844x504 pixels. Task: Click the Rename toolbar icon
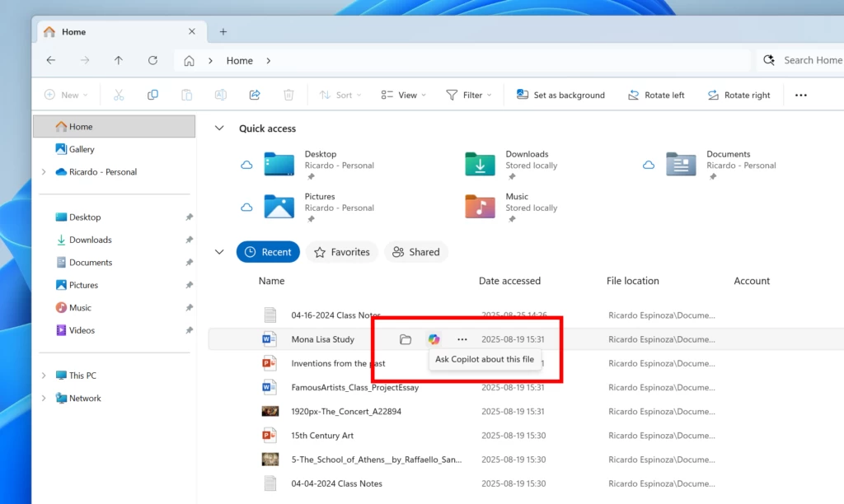click(x=220, y=95)
